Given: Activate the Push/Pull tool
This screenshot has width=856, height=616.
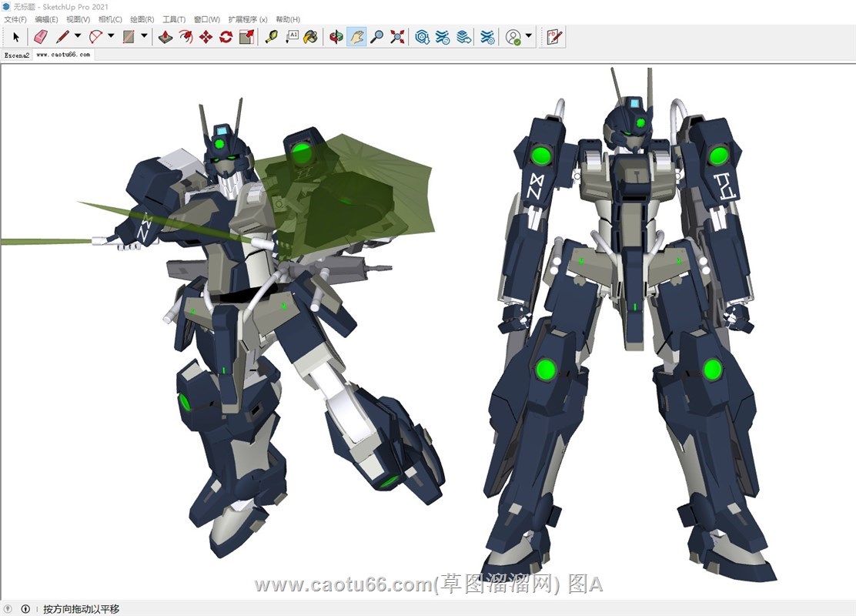Looking at the screenshot, I should [x=166, y=36].
